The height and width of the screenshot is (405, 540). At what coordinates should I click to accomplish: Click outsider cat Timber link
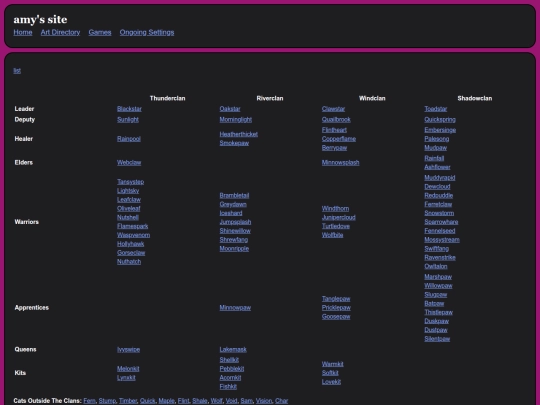point(128,401)
